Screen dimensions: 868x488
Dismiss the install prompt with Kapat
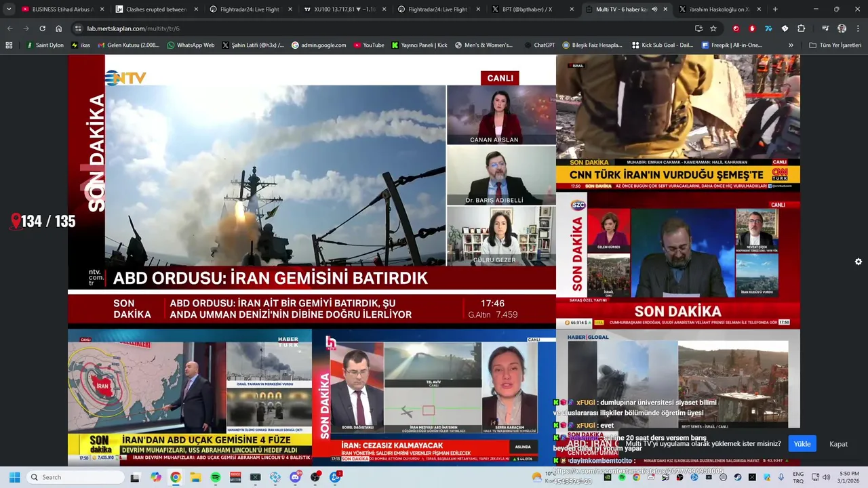(838, 444)
